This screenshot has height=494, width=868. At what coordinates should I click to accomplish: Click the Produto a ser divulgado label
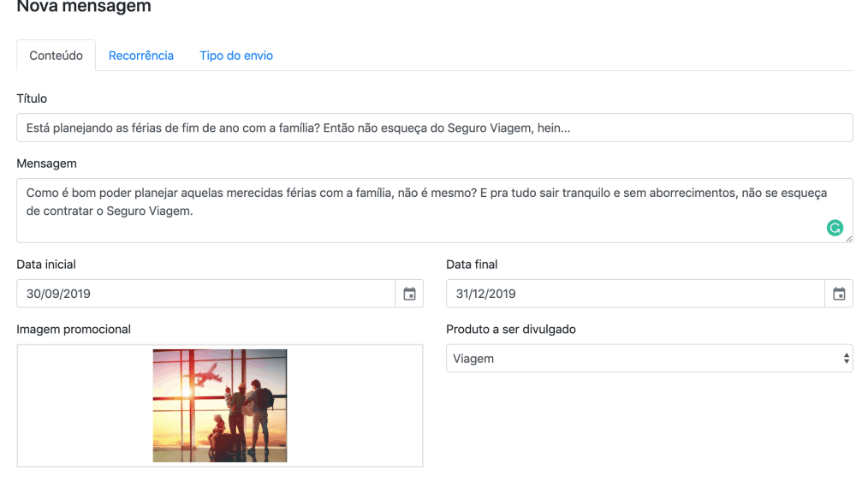tap(511, 329)
